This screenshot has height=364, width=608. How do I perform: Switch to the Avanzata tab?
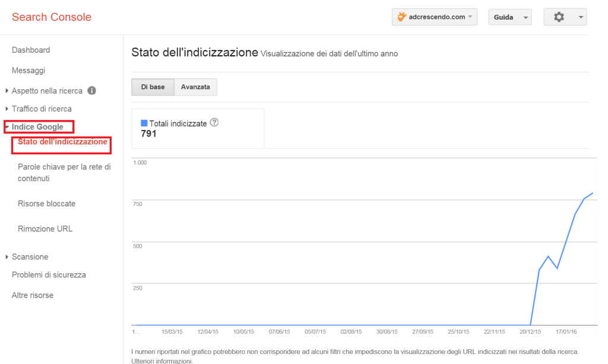click(x=195, y=87)
